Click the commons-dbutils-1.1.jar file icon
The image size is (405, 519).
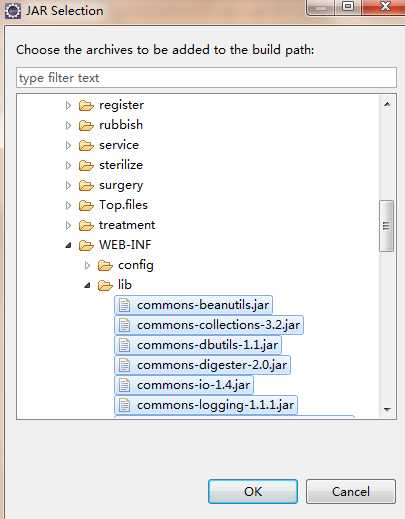(x=124, y=345)
